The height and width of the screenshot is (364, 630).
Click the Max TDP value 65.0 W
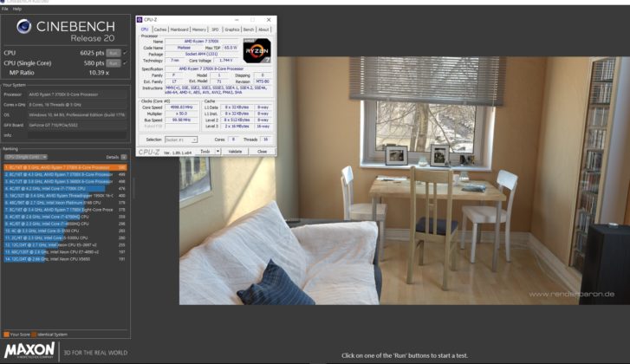[231, 48]
